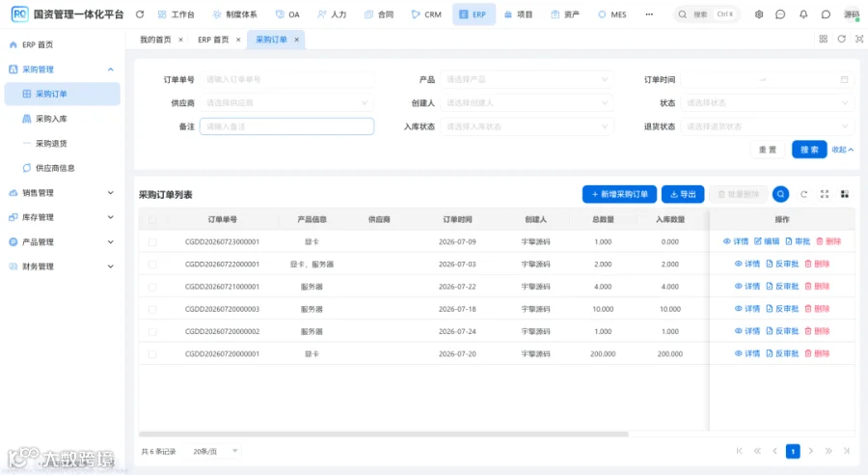
Task: Open the message bubble icon next to settings
Action: [x=780, y=14]
